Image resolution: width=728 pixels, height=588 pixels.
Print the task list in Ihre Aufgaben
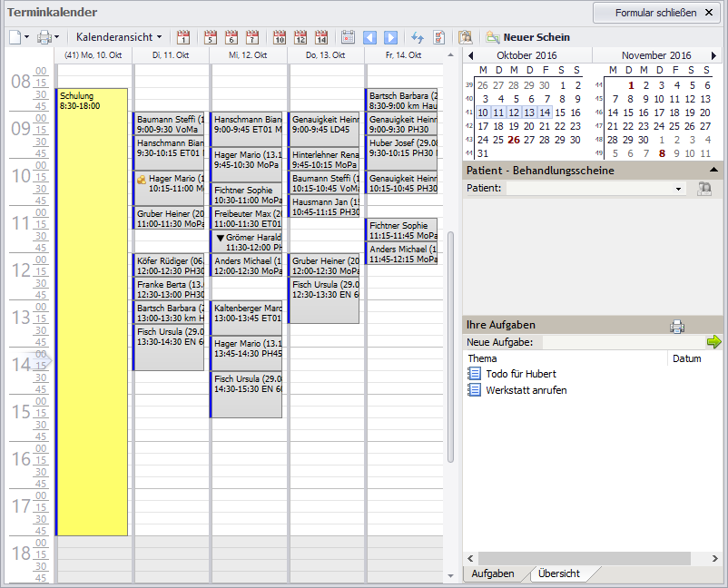[676, 326]
